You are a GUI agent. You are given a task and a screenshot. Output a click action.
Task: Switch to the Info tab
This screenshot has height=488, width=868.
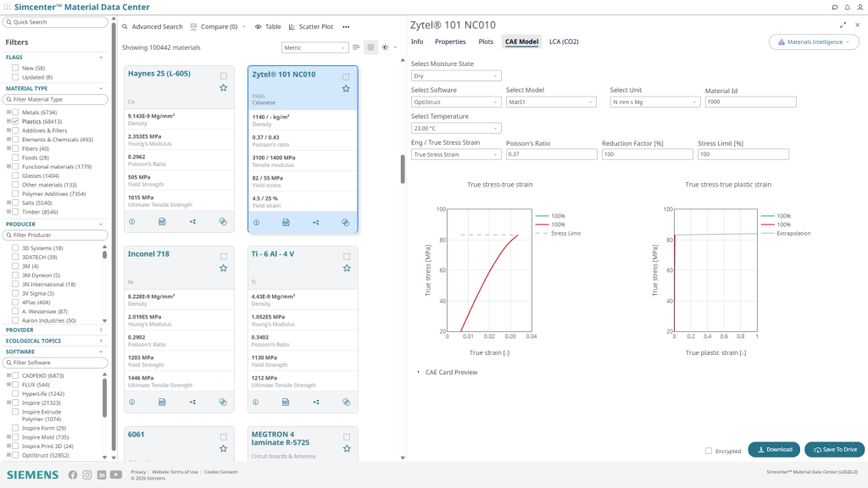[x=417, y=42]
